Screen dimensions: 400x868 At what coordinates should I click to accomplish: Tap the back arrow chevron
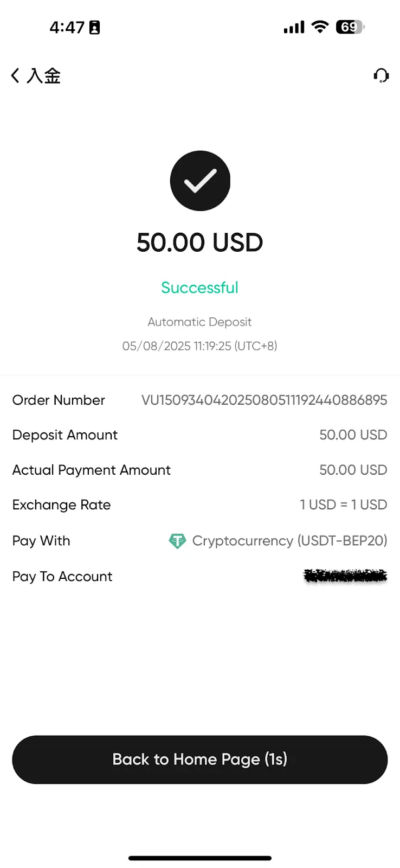15,75
